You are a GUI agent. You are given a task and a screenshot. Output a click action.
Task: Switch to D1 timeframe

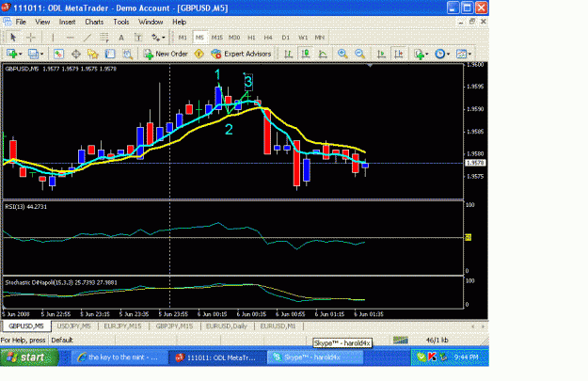(285, 37)
